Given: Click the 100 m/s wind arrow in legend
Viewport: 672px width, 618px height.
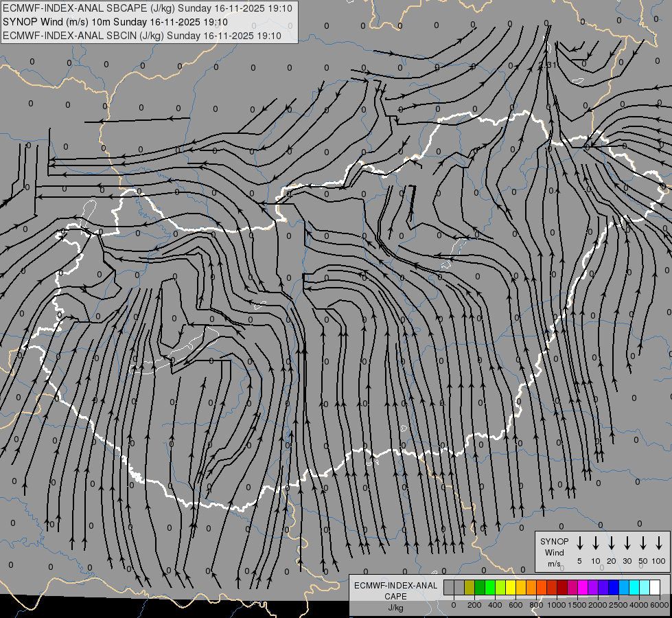Looking at the screenshot, I should tap(659, 542).
